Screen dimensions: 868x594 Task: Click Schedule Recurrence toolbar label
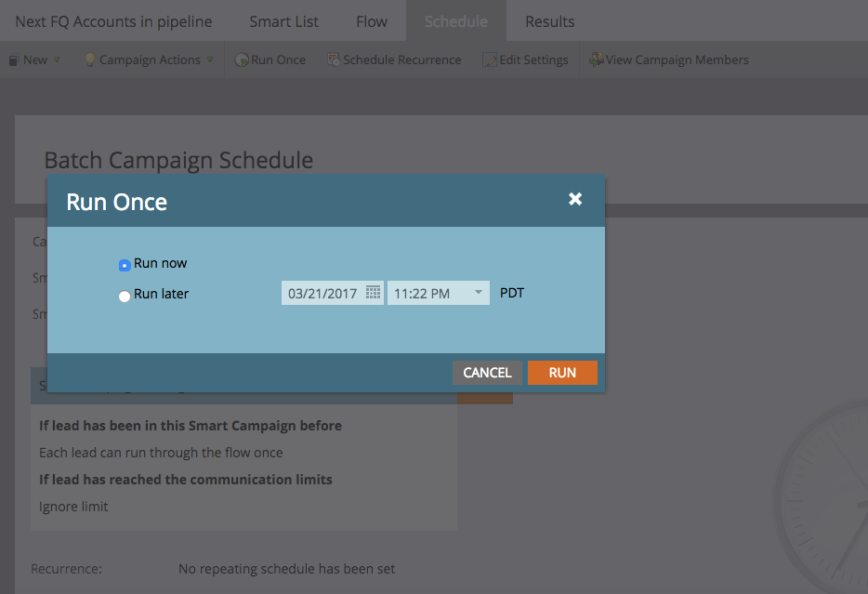(x=401, y=59)
